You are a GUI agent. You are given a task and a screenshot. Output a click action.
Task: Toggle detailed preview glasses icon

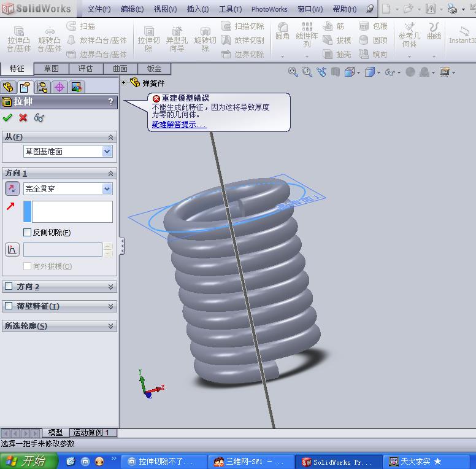[39, 117]
